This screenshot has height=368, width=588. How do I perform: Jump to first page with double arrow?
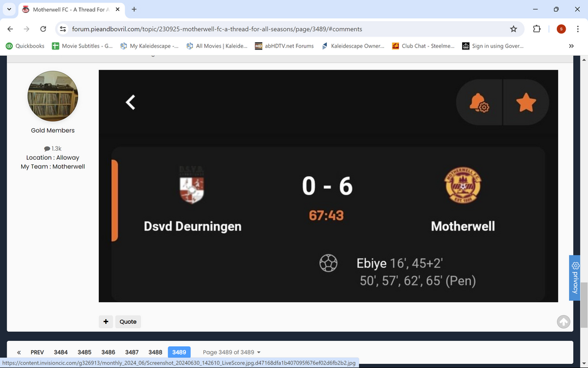19,352
